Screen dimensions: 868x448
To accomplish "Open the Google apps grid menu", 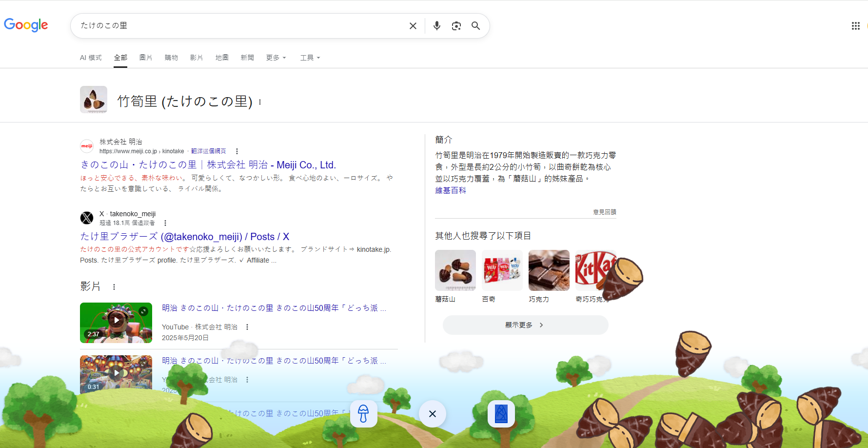I will click(855, 25).
